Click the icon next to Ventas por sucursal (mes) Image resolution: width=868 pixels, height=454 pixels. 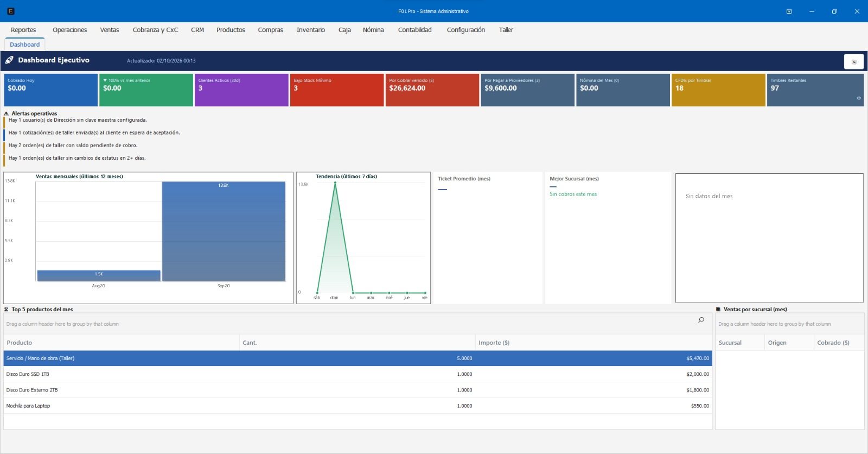coord(718,310)
